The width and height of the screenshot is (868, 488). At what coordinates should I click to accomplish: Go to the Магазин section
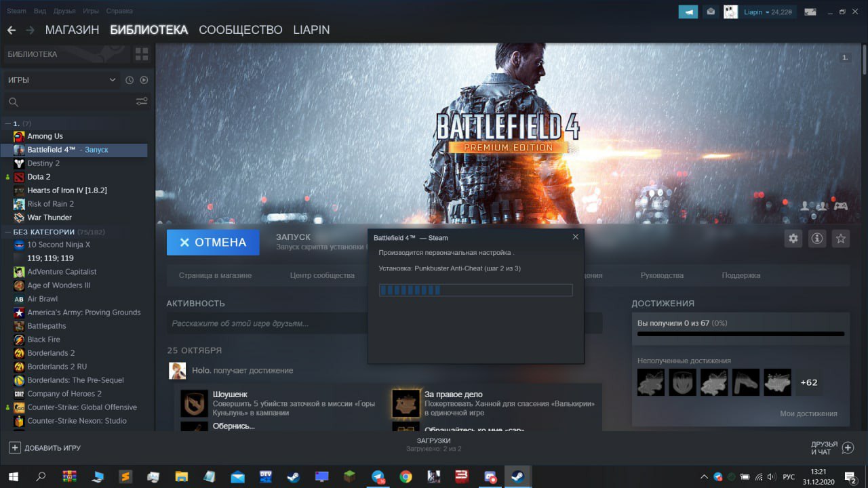[x=72, y=30]
